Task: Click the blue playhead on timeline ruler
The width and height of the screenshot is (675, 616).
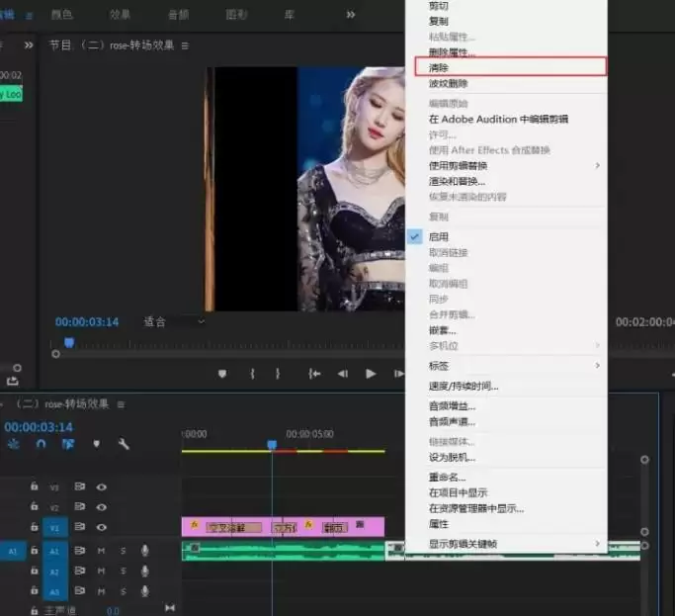Action: pyautogui.click(x=272, y=446)
